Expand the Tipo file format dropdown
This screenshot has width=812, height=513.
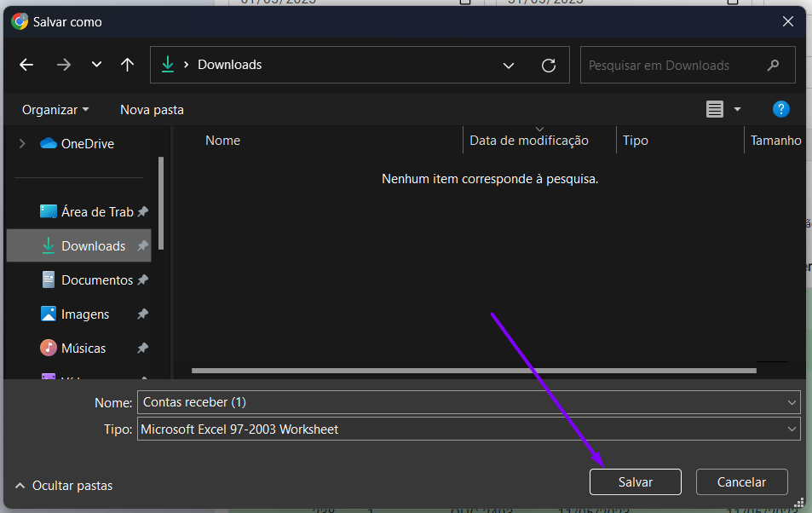pos(792,429)
